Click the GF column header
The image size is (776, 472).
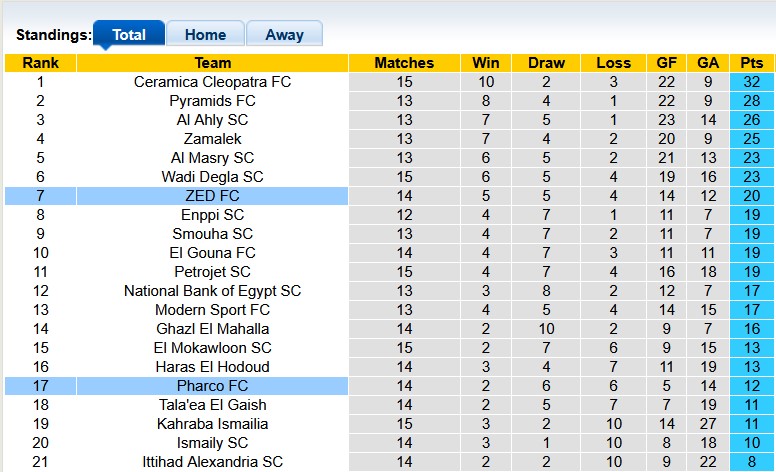click(666, 63)
